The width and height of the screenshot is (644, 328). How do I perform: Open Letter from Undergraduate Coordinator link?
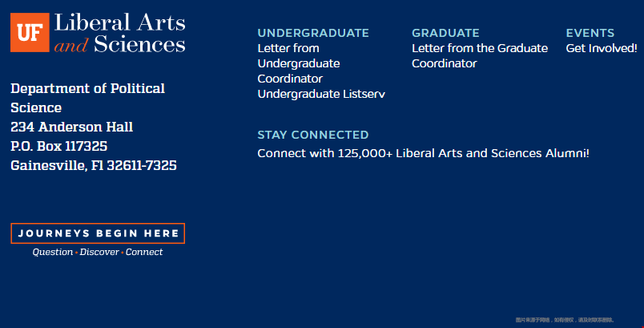299,63
